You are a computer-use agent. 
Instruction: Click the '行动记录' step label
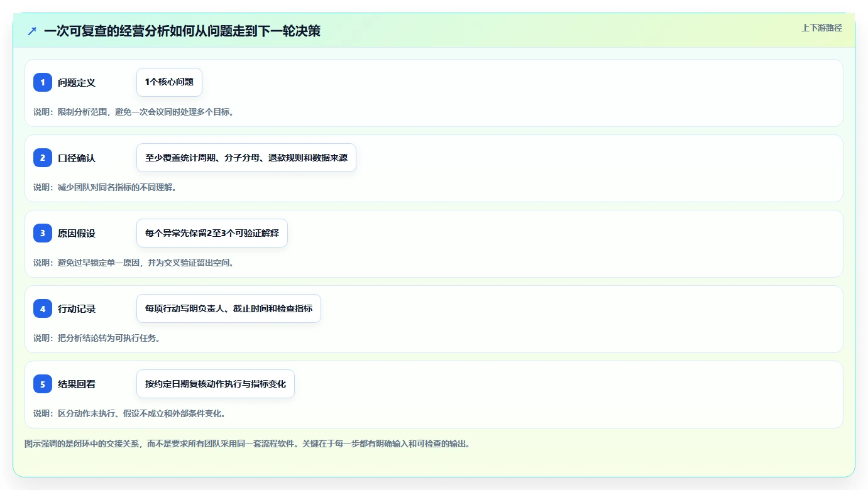click(77, 308)
